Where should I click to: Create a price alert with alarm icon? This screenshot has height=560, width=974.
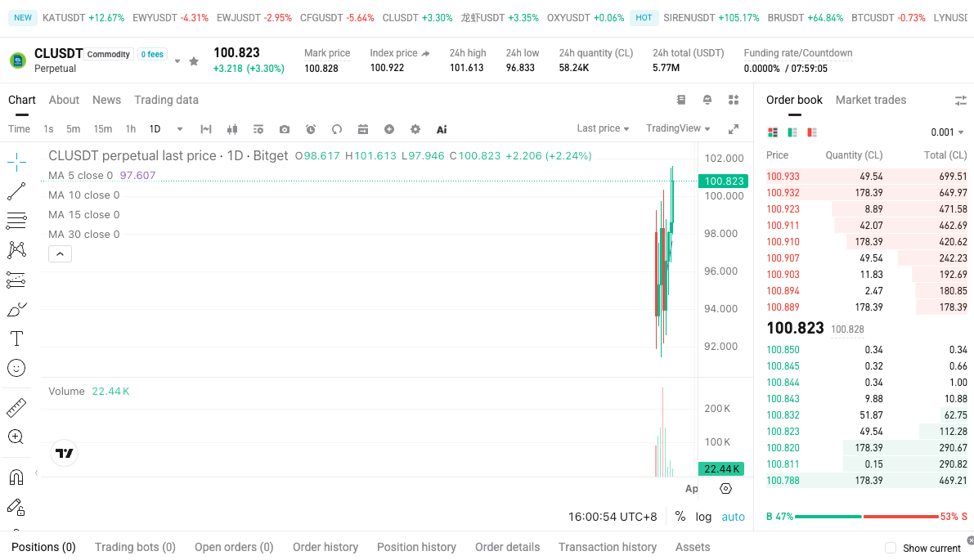pos(310,129)
